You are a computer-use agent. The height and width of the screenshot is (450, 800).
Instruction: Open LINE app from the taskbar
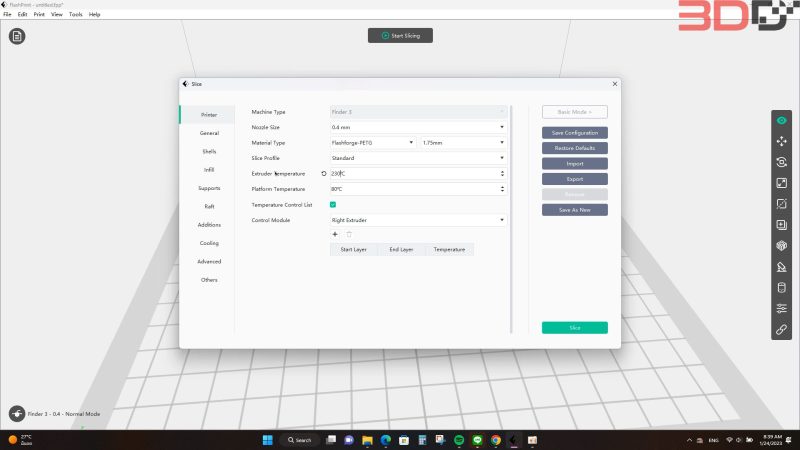(x=477, y=440)
